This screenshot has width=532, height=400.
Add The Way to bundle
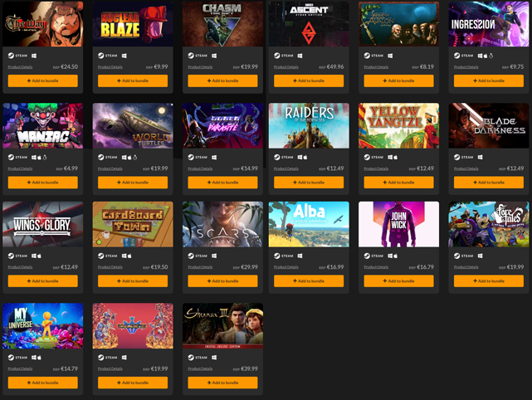(x=43, y=80)
